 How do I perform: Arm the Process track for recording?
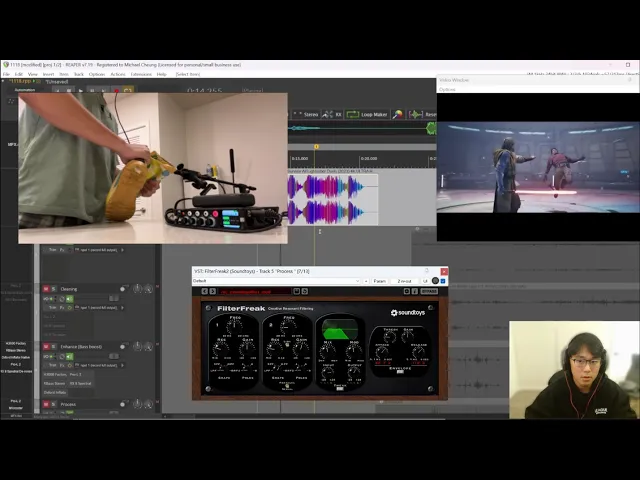122,404
